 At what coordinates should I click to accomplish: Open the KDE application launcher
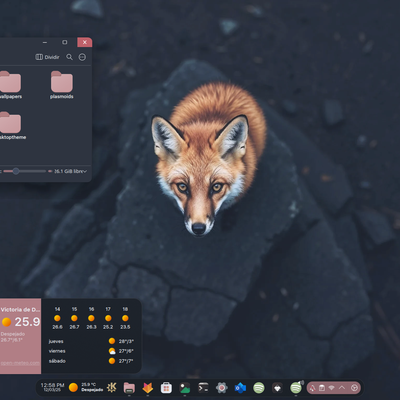[112, 388]
